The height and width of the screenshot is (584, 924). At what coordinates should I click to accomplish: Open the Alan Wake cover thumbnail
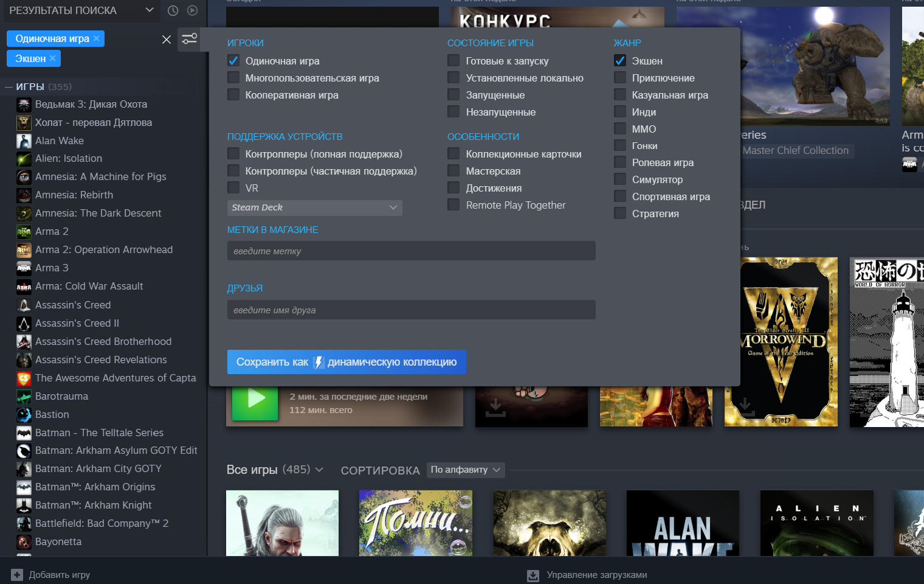click(x=683, y=523)
